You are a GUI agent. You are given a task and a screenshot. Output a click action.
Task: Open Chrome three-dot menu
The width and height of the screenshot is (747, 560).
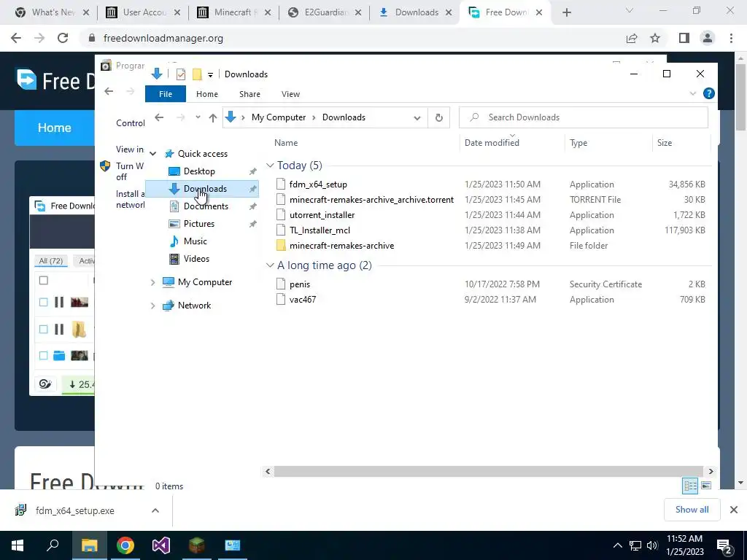pos(731,38)
